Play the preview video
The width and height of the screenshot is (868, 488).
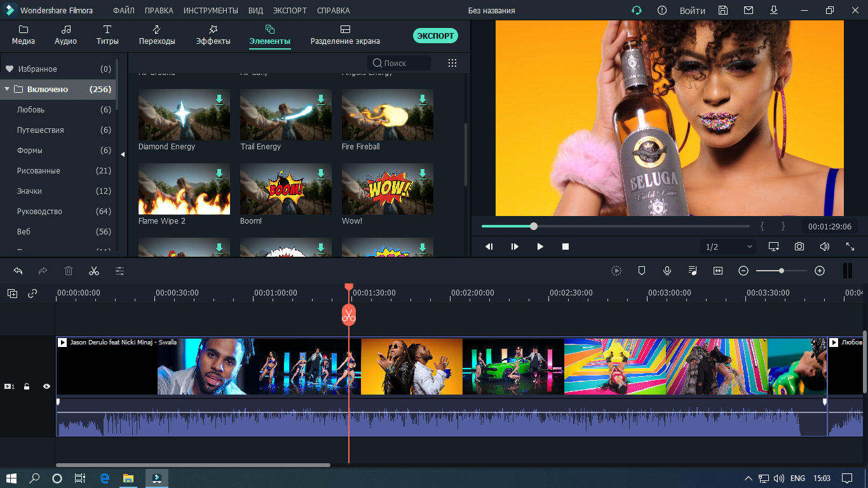tap(540, 247)
